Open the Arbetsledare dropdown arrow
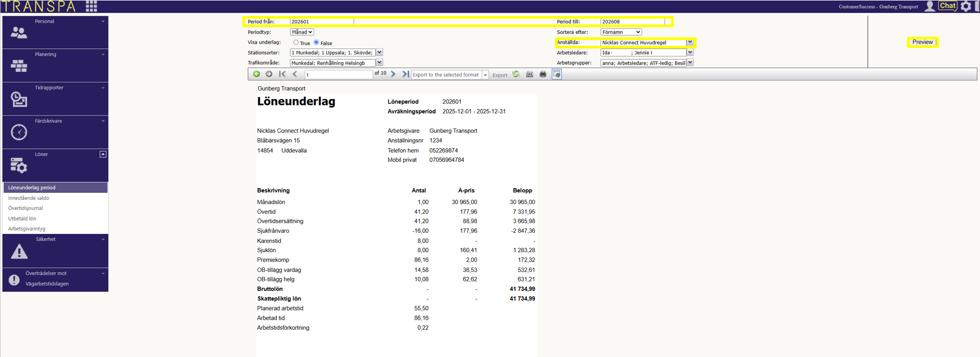This screenshot has height=357, width=980. click(x=690, y=52)
